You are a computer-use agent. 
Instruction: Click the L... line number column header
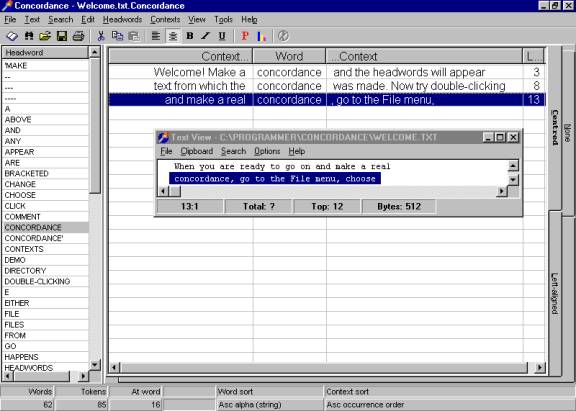[x=533, y=56]
